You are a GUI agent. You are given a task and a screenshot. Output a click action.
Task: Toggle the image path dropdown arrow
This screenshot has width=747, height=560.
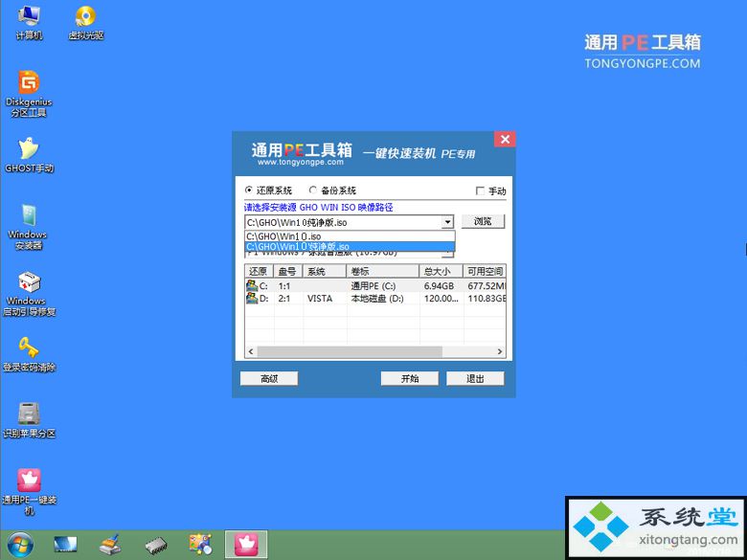point(447,222)
